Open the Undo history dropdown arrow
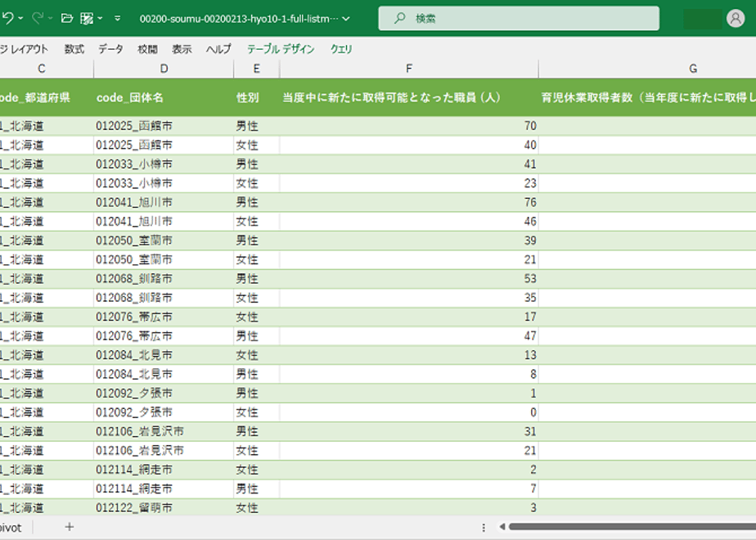Screen dimensions: 756x540 [x=20, y=18]
